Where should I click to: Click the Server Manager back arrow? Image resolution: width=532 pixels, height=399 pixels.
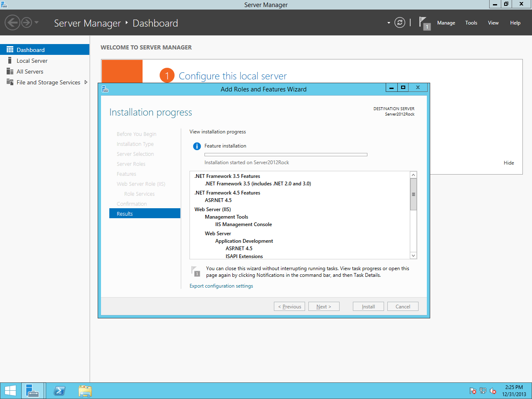[12, 22]
